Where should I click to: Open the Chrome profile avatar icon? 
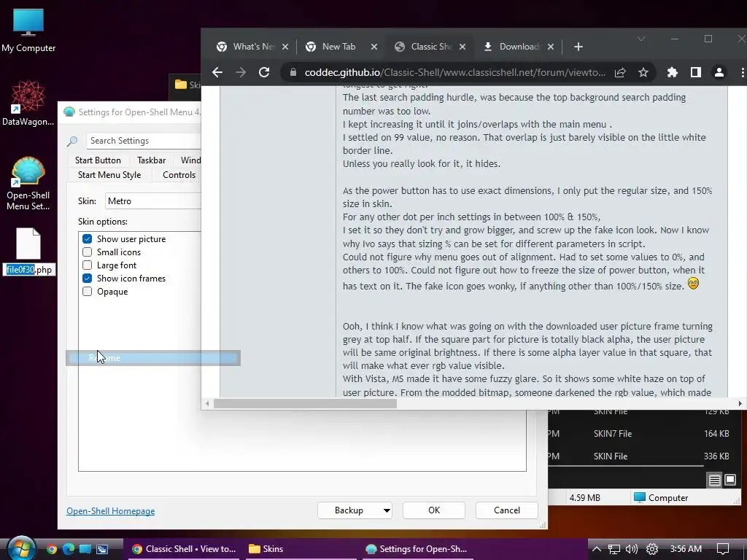pos(719,72)
